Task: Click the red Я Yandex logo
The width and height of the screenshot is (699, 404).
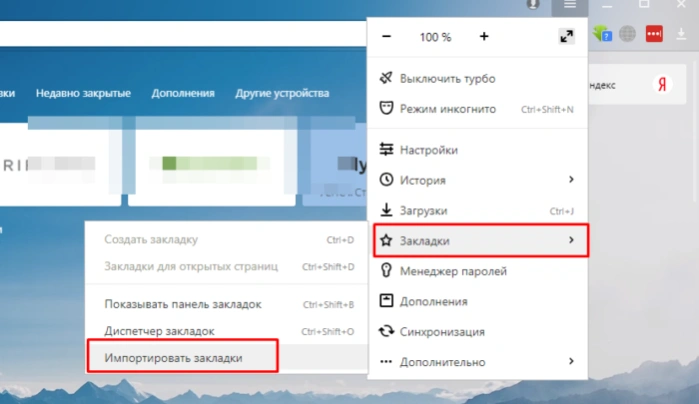Action: (662, 84)
